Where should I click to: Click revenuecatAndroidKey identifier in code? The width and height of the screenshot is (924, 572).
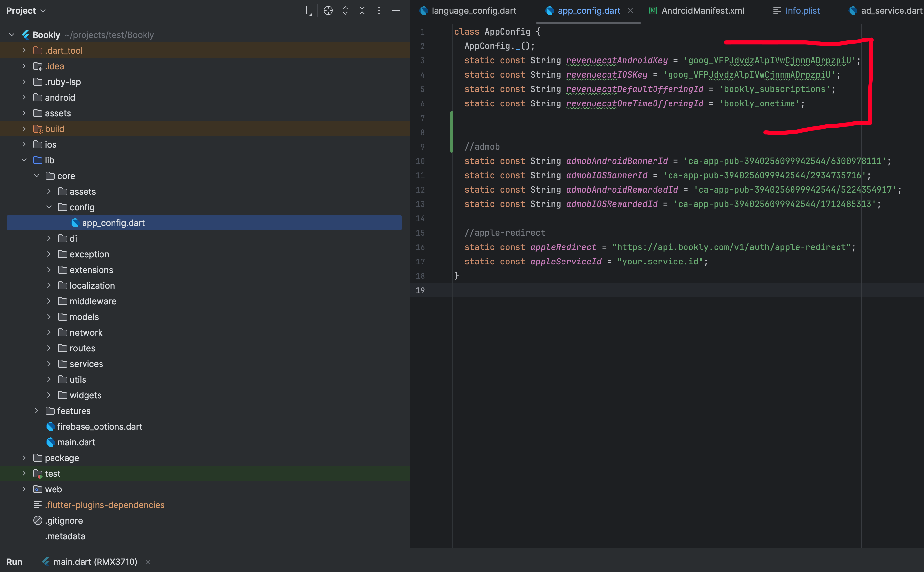tap(617, 60)
